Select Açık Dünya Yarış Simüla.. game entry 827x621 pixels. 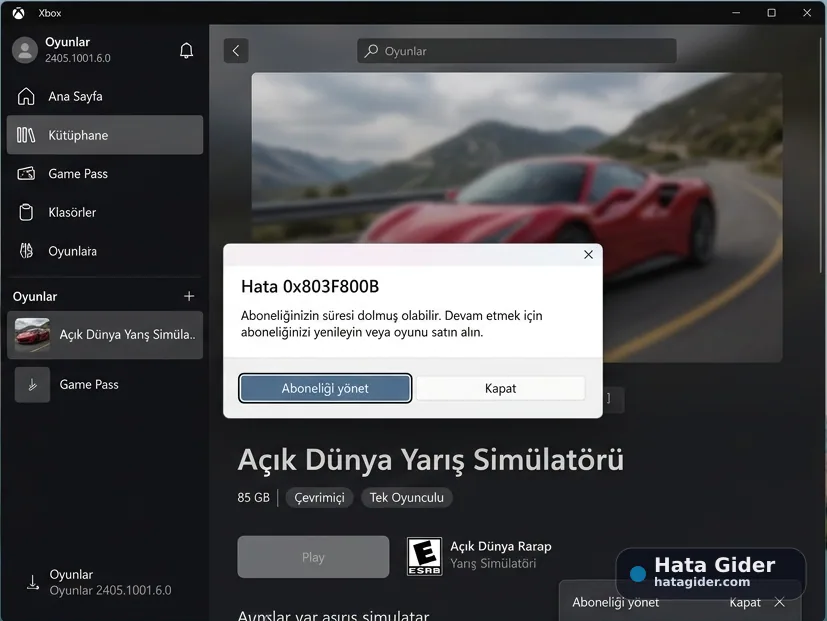[x=105, y=335]
